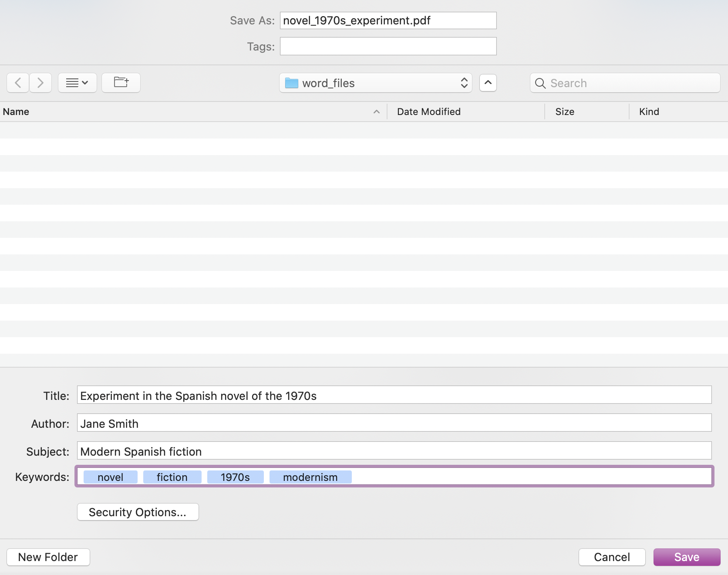Click the Tags input field
The image size is (728, 575).
pos(388,46)
